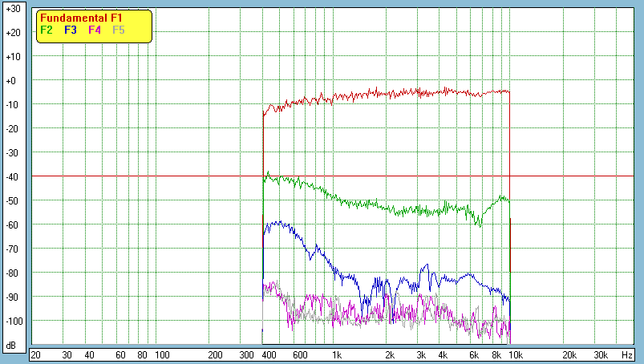The width and height of the screenshot is (644, 364).
Task: Click the dB unit label on vertical axis
Action: (12, 345)
